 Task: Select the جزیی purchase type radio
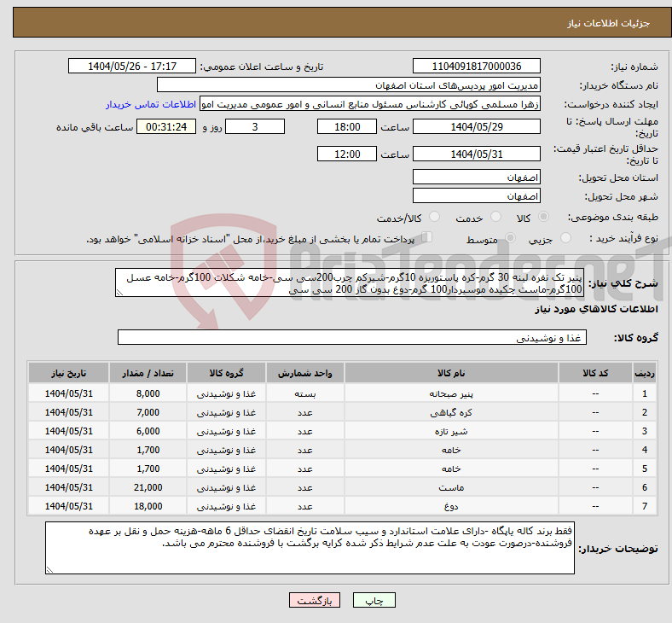[565, 238]
